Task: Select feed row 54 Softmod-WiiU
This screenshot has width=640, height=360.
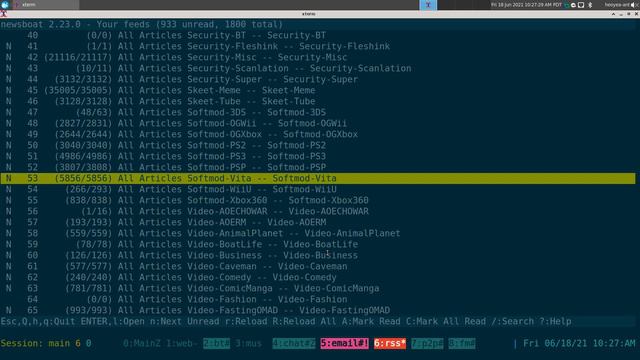Action: coord(318,189)
